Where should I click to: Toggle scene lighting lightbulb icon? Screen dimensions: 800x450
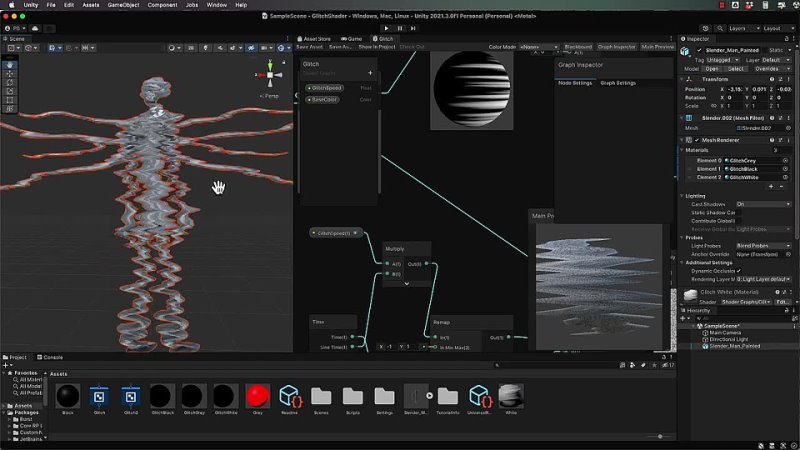click(x=206, y=47)
